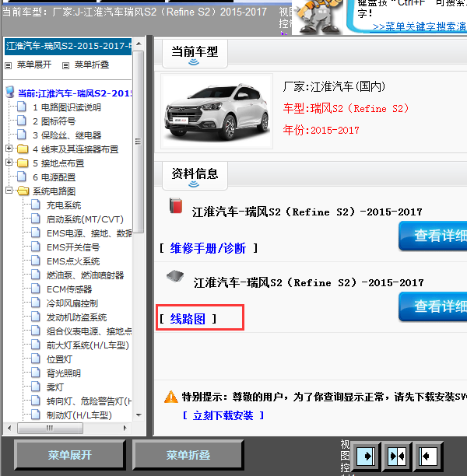
Task: Expand the 4 线束及其连接器布置 folder
Action: [x=9, y=149]
